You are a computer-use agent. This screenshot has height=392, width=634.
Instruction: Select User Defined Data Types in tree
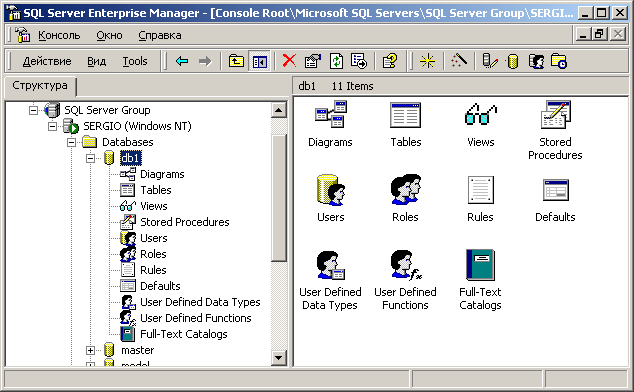200,302
